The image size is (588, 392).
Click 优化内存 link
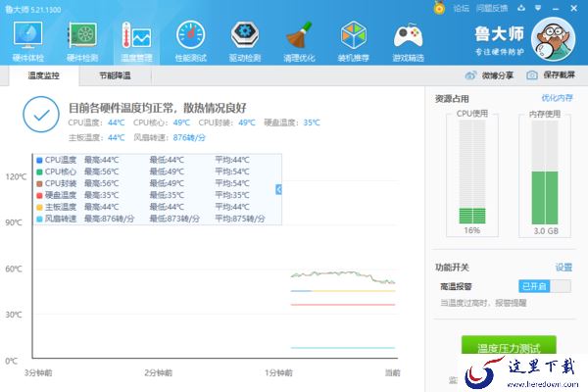click(x=557, y=98)
